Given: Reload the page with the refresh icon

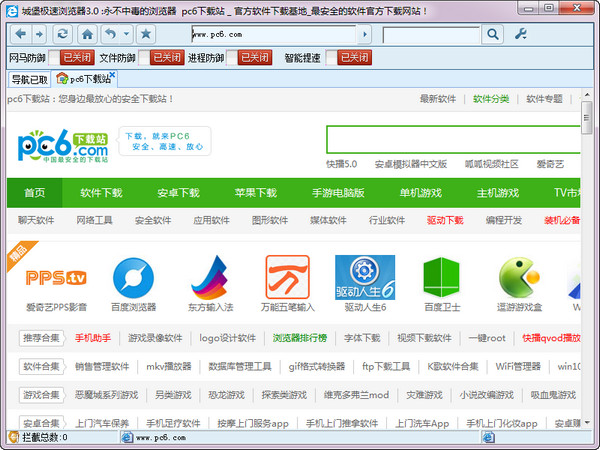Looking at the screenshot, I should 63,34.
